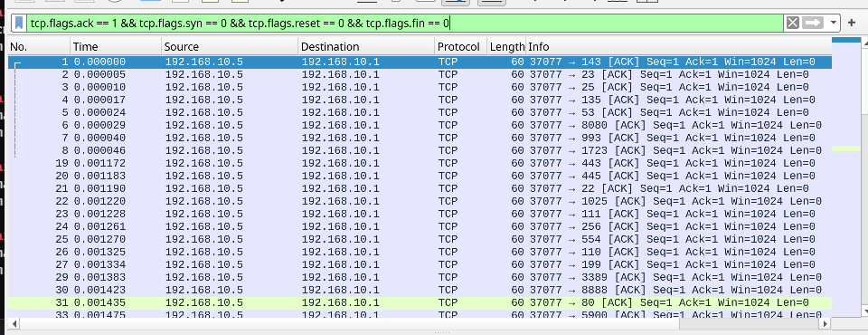Select packet 26 going to port 110
The height and width of the screenshot is (335, 868).
click(420, 252)
